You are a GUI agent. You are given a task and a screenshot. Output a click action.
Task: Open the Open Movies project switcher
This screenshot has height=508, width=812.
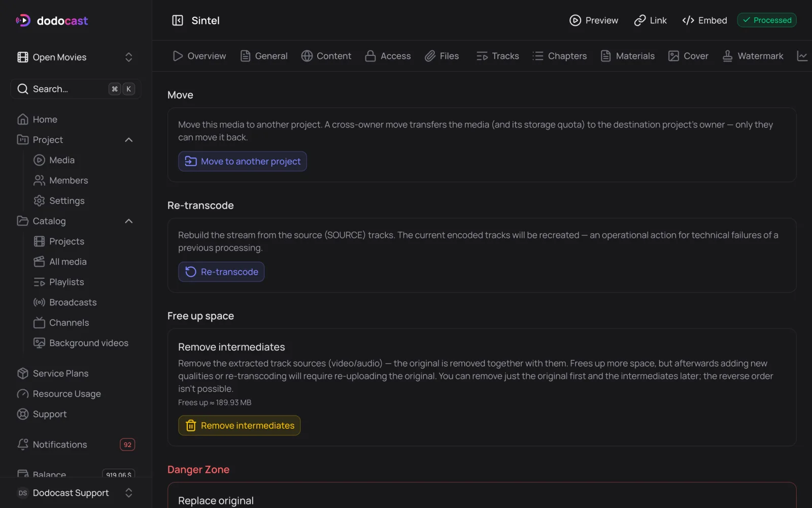76,57
